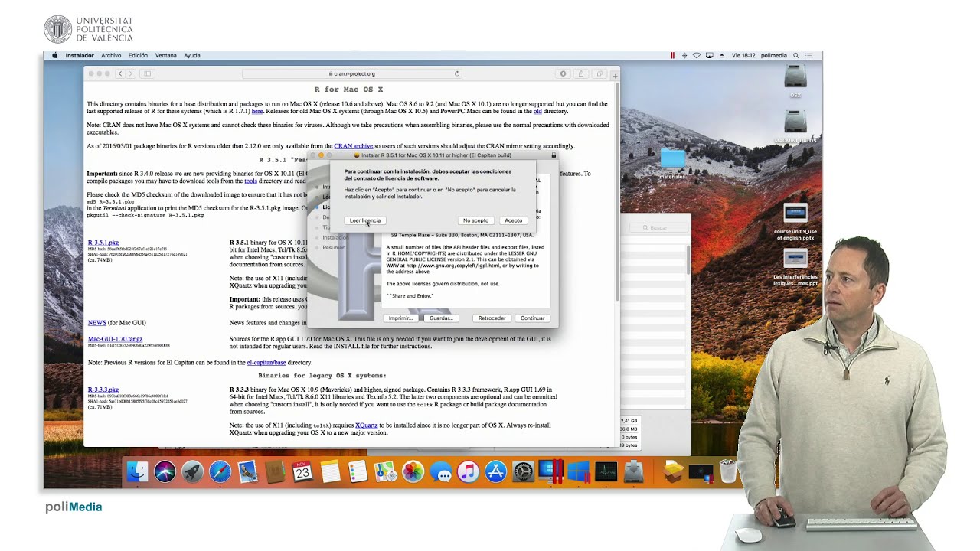Click the R-3.3.3.pkg download link
980x551 pixels.
coord(103,390)
